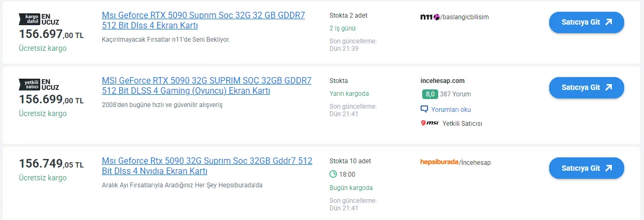Screen dimensions: 644x220
Task: Click the green 8,0 rating badge
Action: 430,94
